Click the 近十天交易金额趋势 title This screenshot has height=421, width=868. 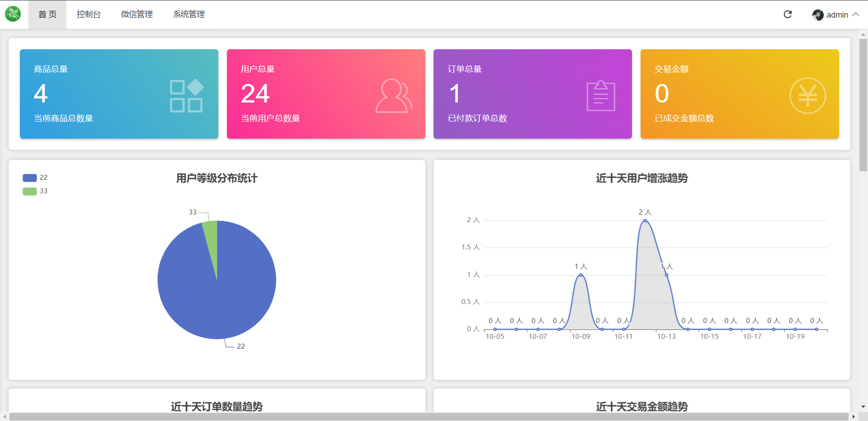click(x=642, y=407)
